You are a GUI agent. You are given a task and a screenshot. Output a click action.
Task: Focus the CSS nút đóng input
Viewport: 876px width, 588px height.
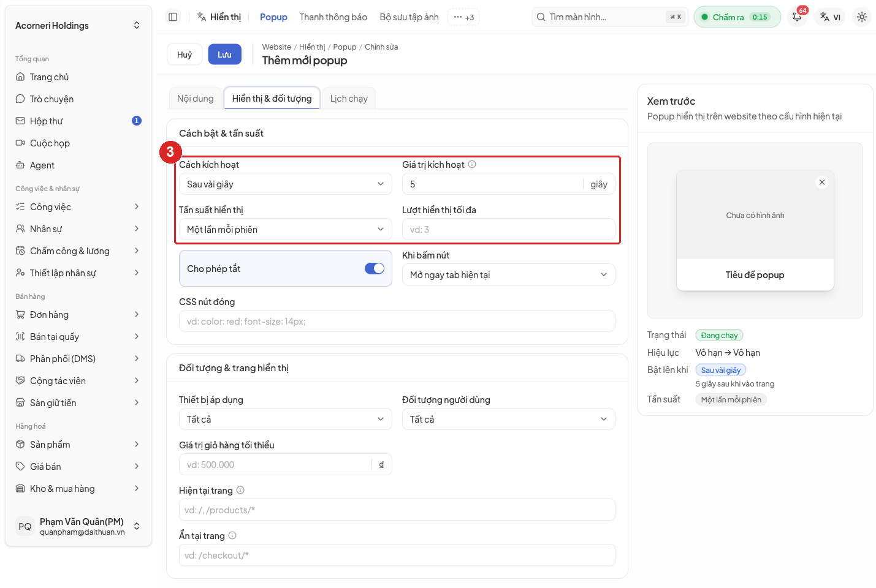(x=397, y=322)
